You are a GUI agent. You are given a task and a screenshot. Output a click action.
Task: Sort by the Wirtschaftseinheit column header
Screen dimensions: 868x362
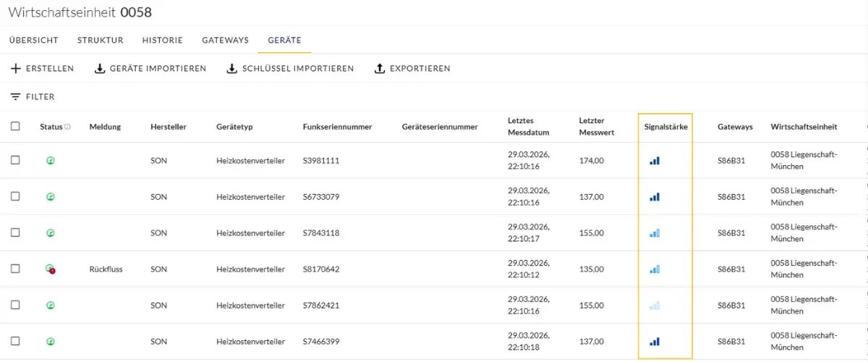pos(804,127)
